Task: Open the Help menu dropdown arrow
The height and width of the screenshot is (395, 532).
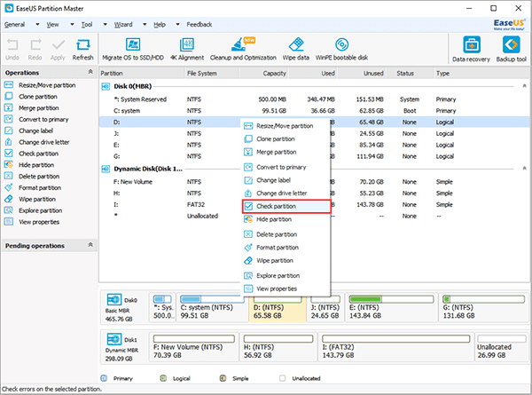Action: [177, 25]
